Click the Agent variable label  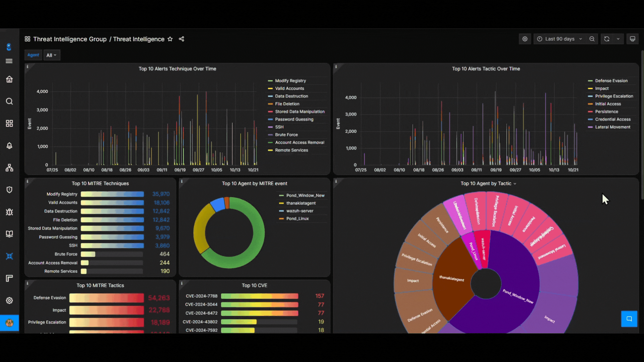coord(33,55)
